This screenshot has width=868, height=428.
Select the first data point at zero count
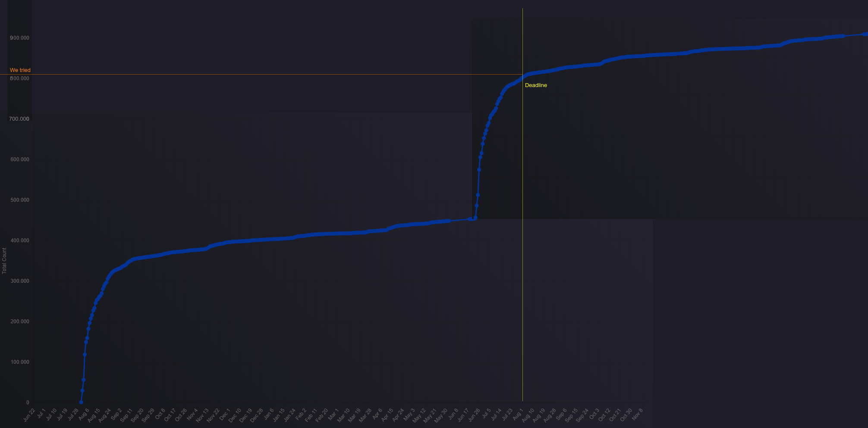[x=81, y=402]
